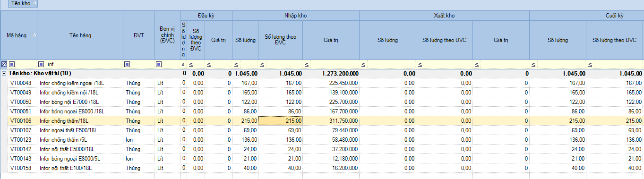
Task: Sort by Mã hàng column header
Action: pyautogui.click(x=18, y=35)
